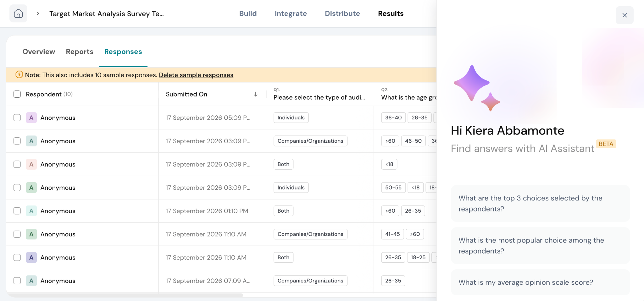Viewport: 644px width, 301px height.
Task: Select all respondents checkbox
Action: [x=17, y=94]
